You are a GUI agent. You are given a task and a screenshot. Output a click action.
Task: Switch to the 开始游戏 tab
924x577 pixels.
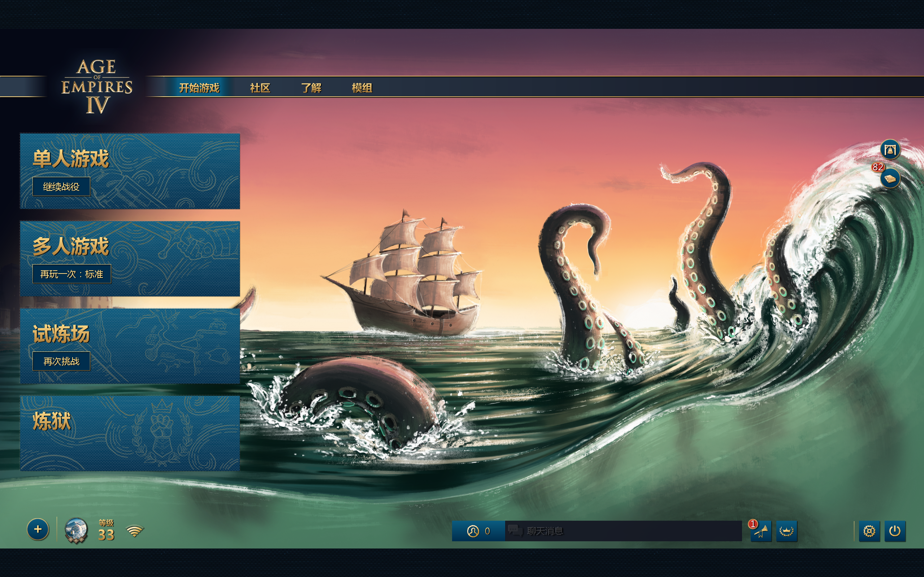point(199,88)
